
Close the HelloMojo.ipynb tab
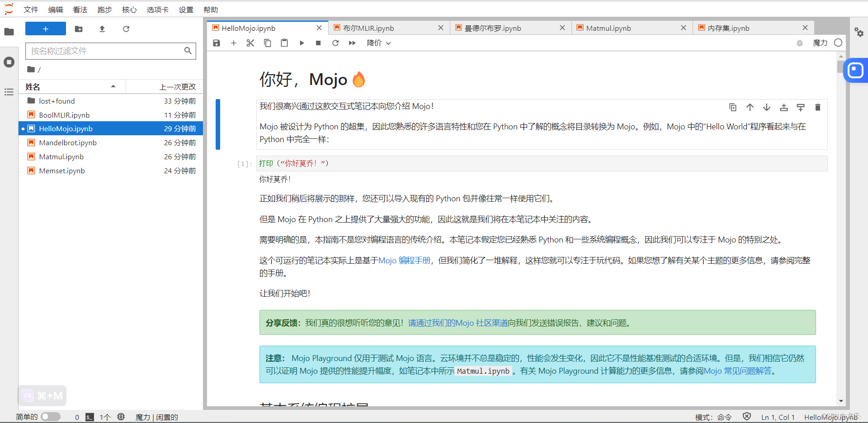pos(319,28)
